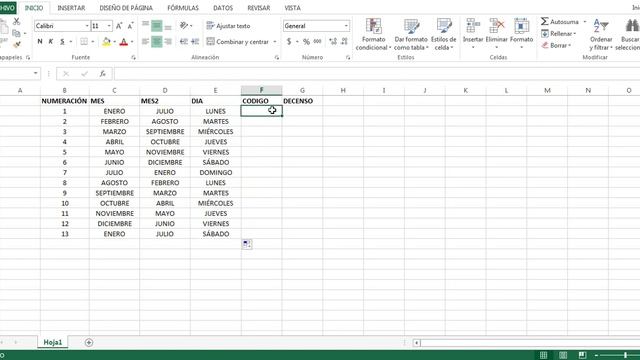The image size is (640, 360).
Task: Toggle center horizontal alignment
Action: tap(157, 41)
